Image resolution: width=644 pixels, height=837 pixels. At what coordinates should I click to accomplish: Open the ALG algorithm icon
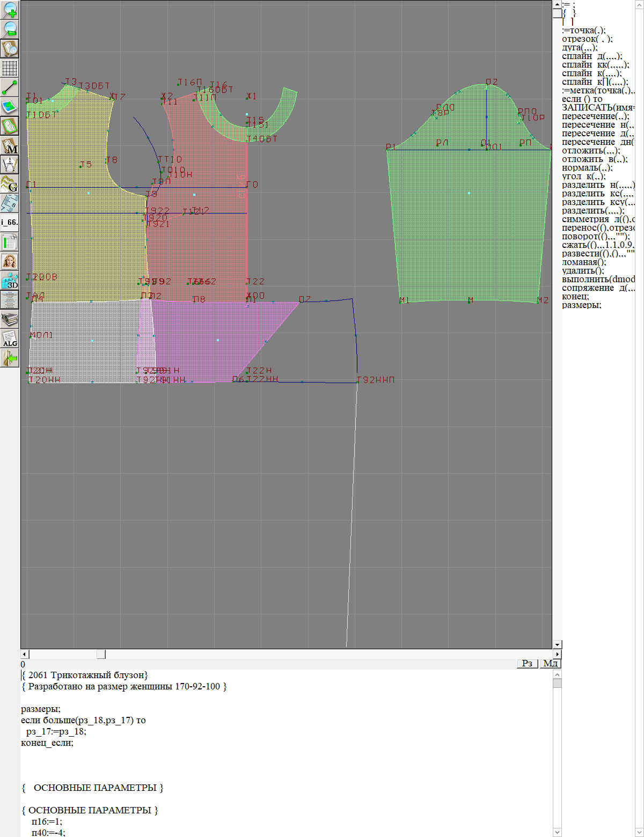(10, 339)
